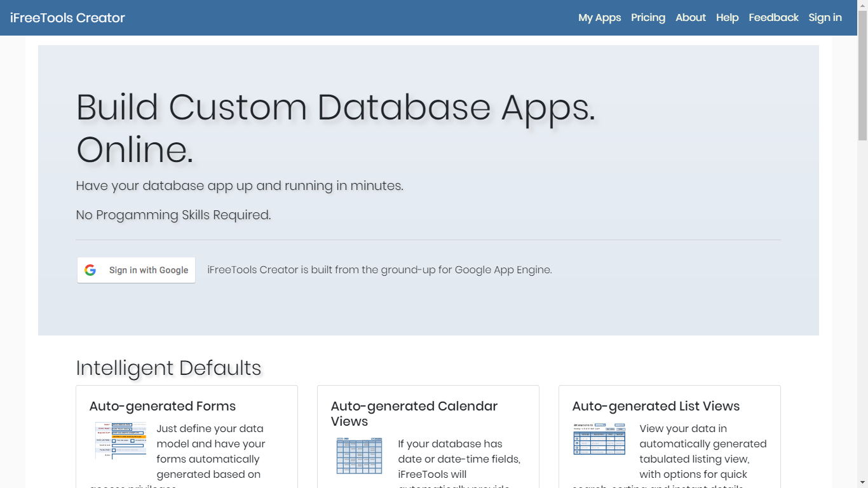Click the Auto-generated Forms card title
The width and height of the screenshot is (868, 488).
tap(162, 405)
